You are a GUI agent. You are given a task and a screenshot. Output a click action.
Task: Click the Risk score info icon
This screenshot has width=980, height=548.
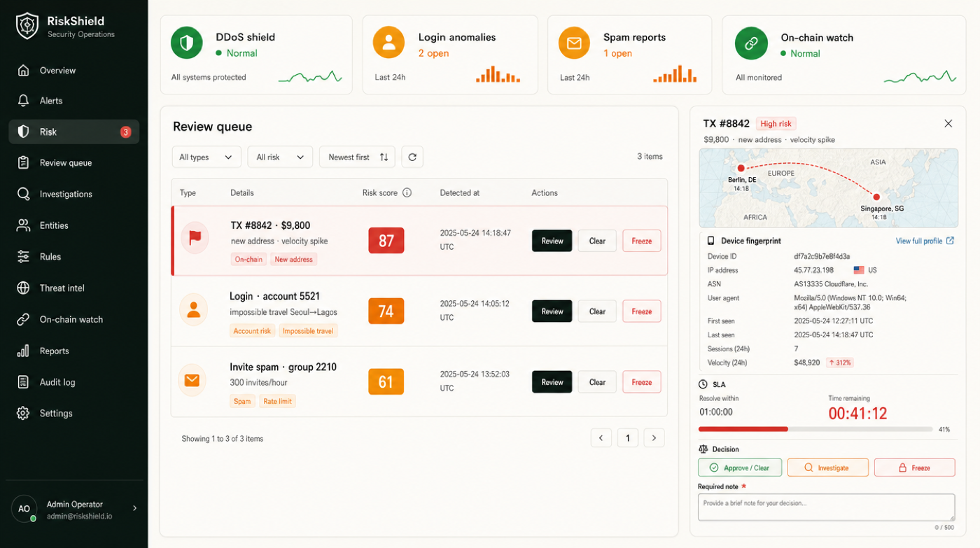pyautogui.click(x=407, y=192)
